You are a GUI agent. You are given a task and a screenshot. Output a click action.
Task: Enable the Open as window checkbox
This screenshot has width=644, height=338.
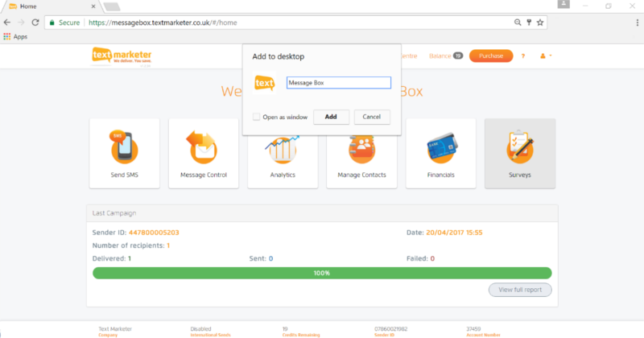pyautogui.click(x=256, y=117)
